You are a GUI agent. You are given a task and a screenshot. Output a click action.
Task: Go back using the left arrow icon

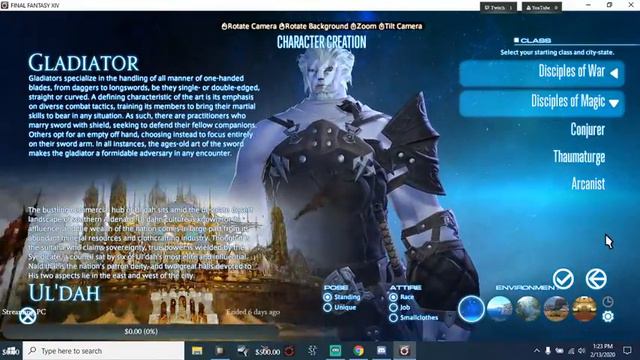pyautogui.click(x=596, y=279)
